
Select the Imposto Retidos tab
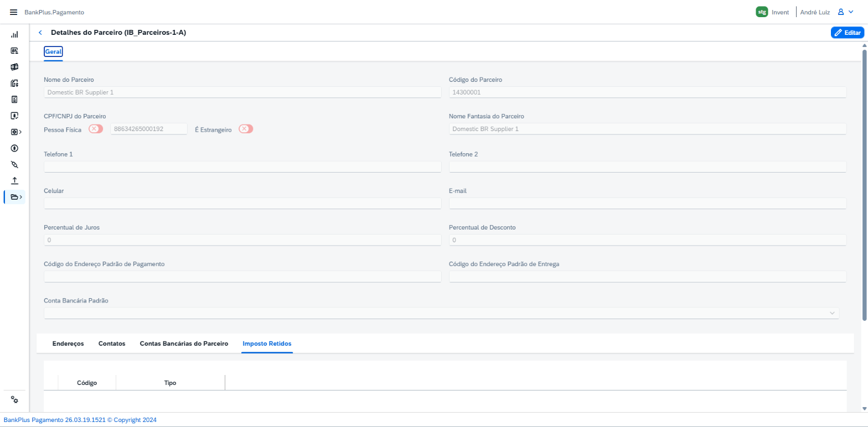(x=267, y=343)
